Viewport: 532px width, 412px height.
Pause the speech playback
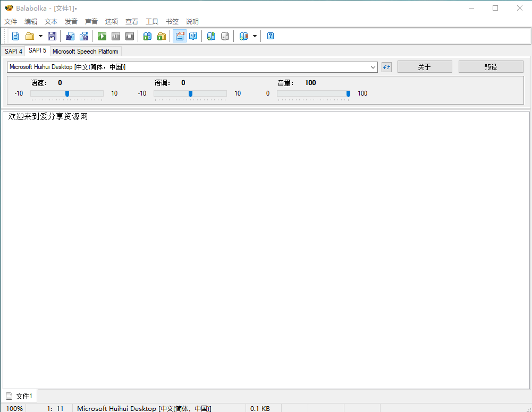tap(116, 36)
